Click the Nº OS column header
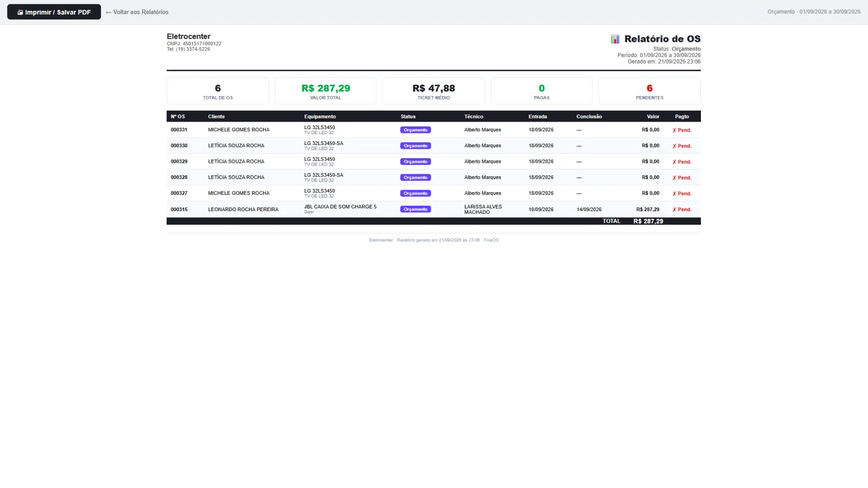The width and height of the screenshot is (868, 488). pyautogui.click(x=178, y=117)
